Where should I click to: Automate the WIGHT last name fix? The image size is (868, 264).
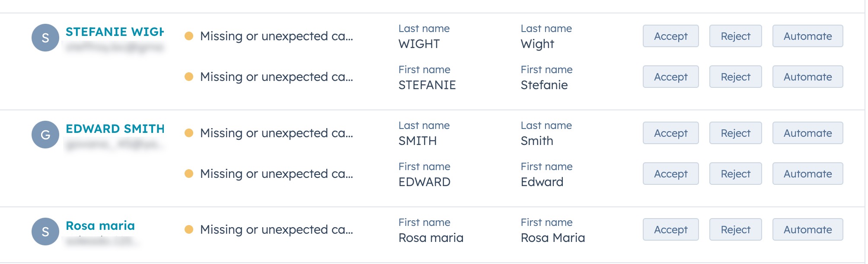pos(807,36)
